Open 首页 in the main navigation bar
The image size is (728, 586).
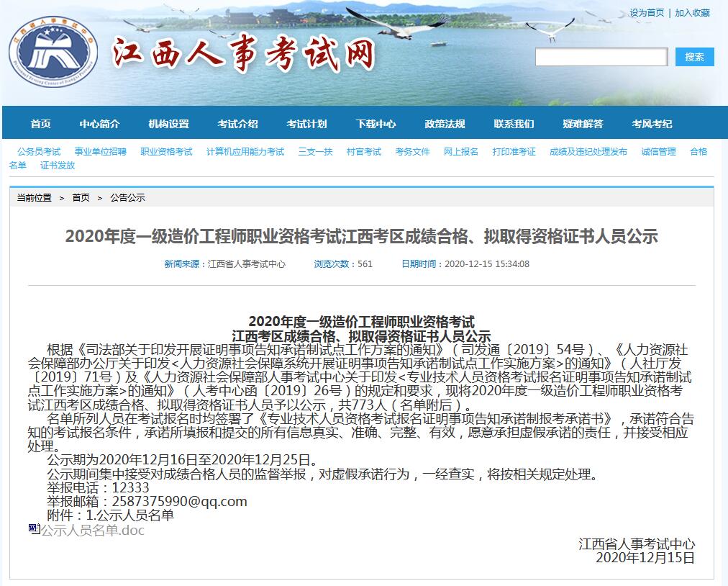coord(41,124)
